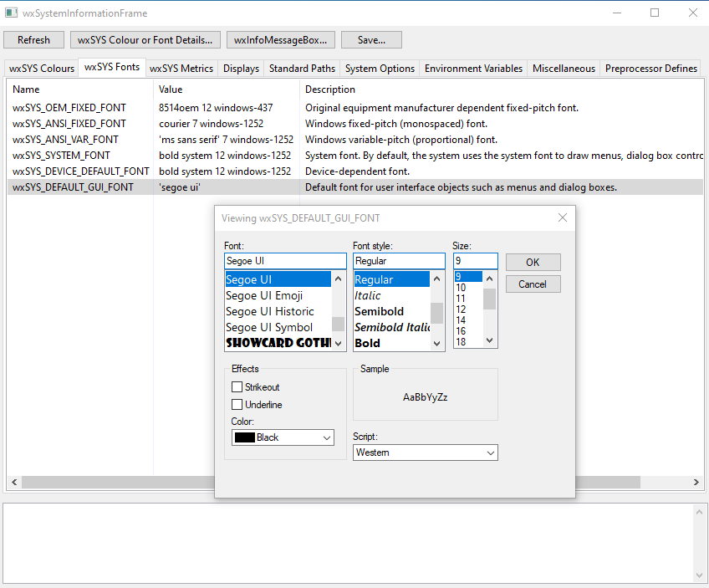Viewport: 709px width, 588px height.
Task: Choose Bold font style
Action: tap(392, 343)
